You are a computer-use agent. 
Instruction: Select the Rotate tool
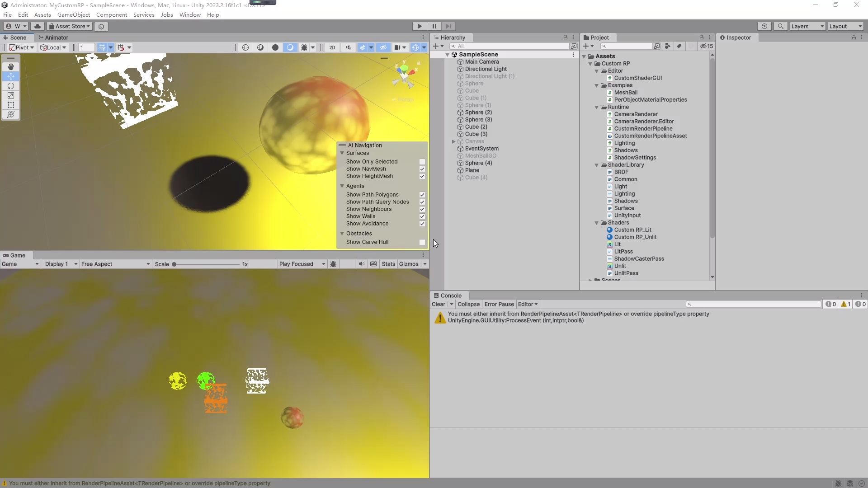pyautogui.click(x=11, y=86)
